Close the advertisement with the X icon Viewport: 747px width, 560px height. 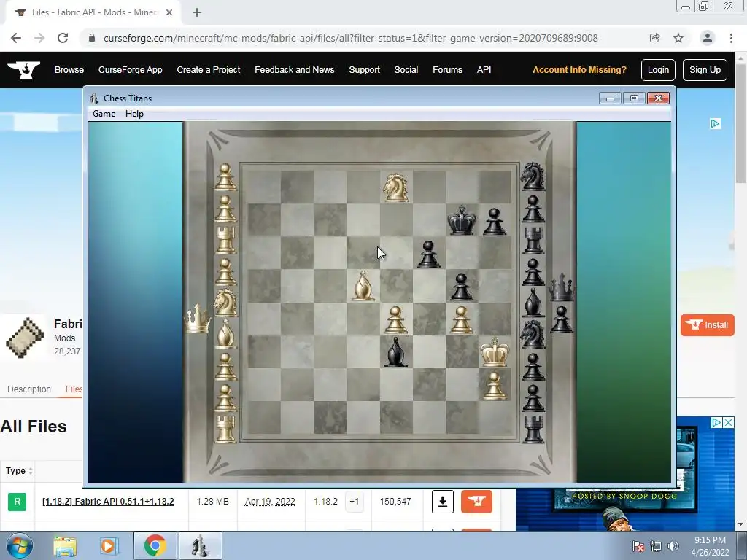[x=729, y=422]
